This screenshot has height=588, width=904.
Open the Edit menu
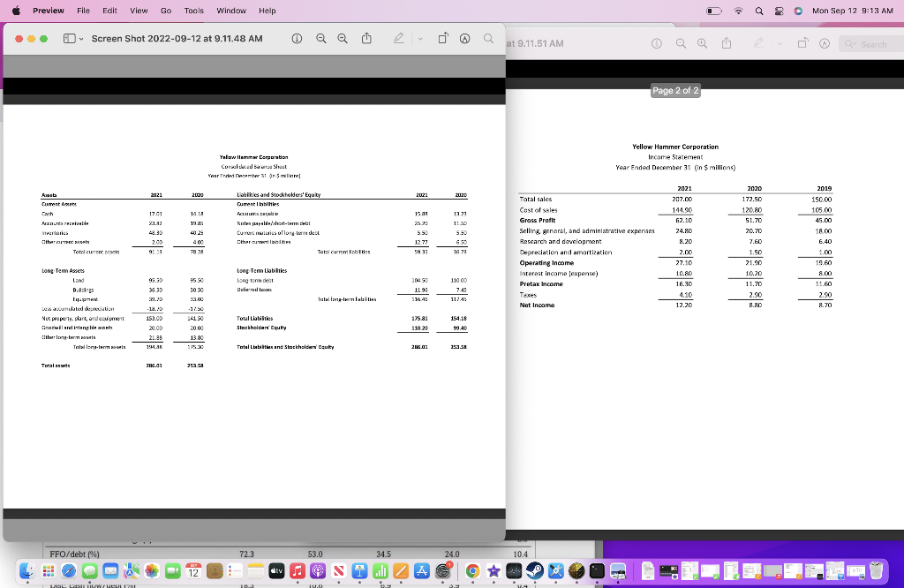109,11
